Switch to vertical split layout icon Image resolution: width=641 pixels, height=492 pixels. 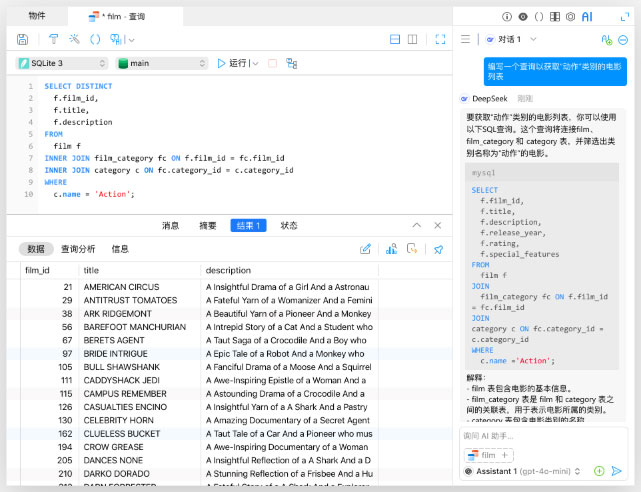[x=412, y=39]
